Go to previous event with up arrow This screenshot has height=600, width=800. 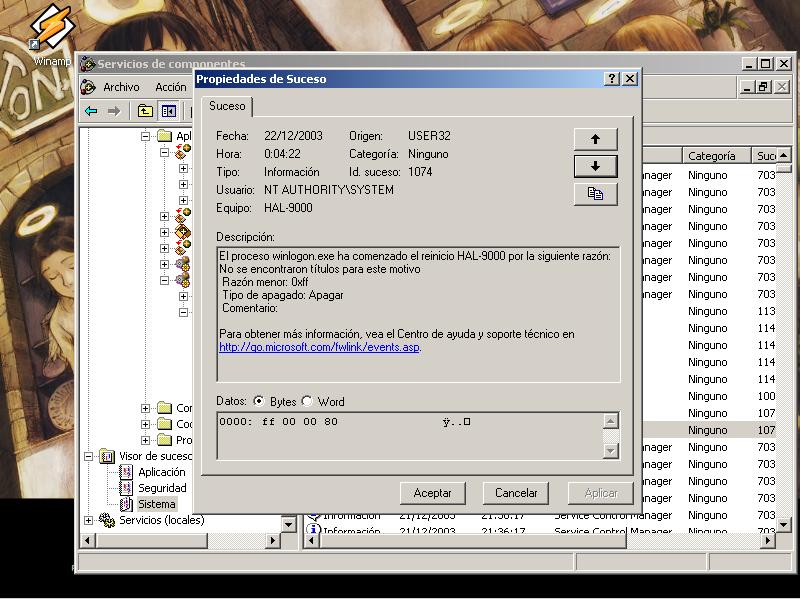point(595,139)
